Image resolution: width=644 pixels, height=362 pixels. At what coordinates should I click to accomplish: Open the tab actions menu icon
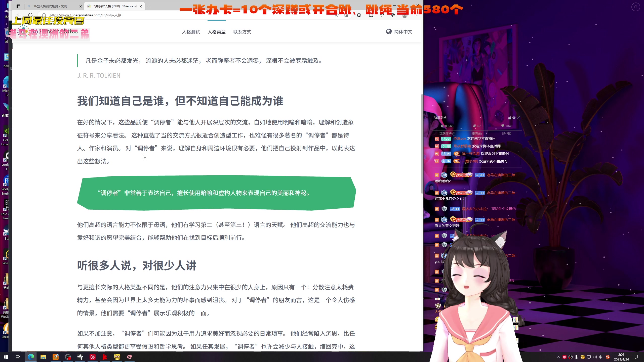coord(18,6)
